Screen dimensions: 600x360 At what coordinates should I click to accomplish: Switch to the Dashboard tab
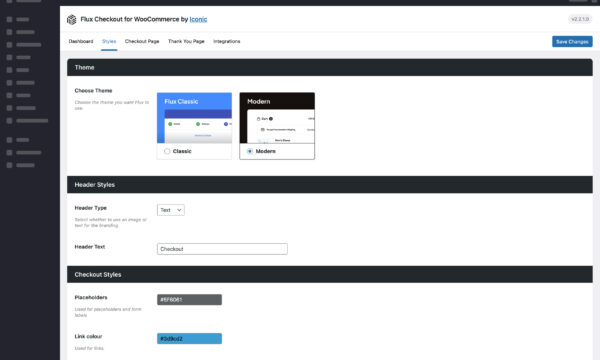(x=81, y=41)
